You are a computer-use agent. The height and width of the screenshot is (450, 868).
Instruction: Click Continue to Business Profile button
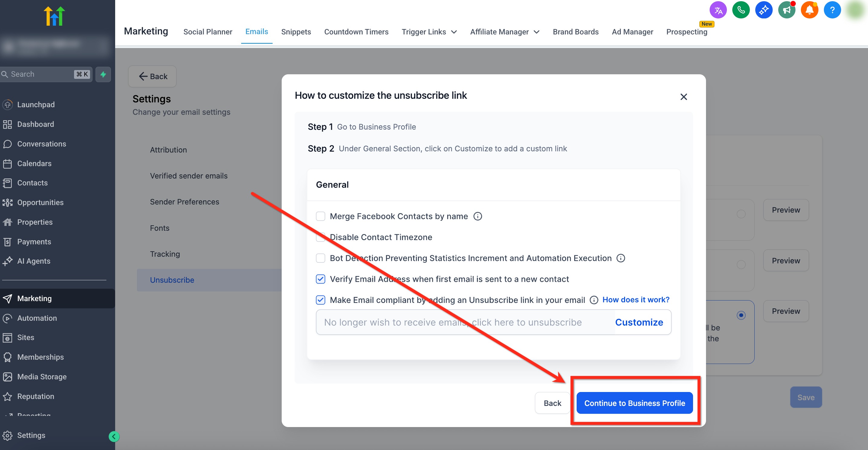point(634,403)
